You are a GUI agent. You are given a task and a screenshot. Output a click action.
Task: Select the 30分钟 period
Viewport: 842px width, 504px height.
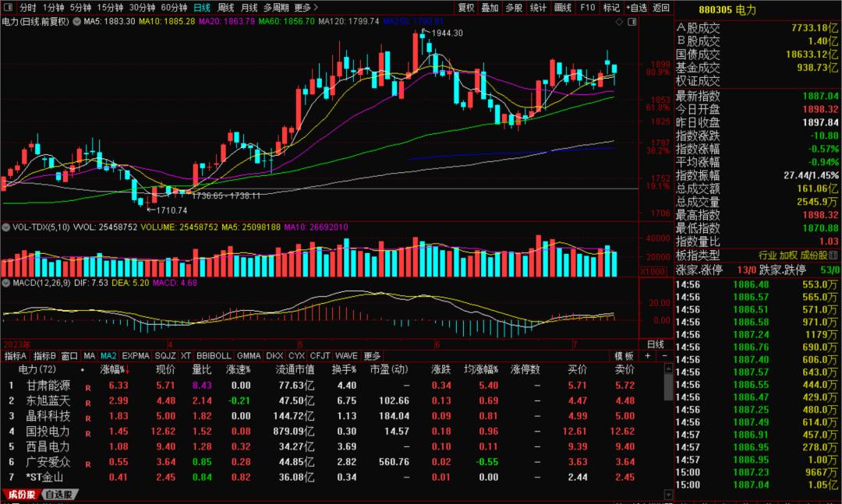click(142, 8)
